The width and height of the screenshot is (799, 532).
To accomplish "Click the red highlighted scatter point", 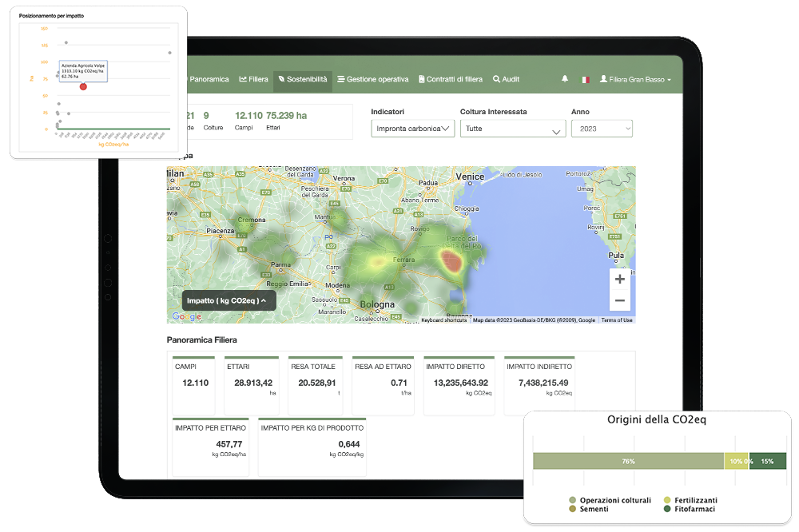I will pos(83,86).
